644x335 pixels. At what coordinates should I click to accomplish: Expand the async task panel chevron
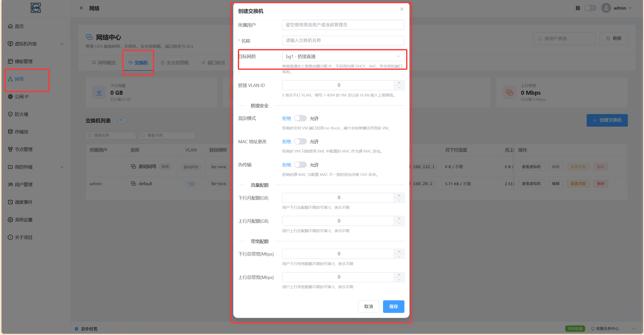point(634,328)
